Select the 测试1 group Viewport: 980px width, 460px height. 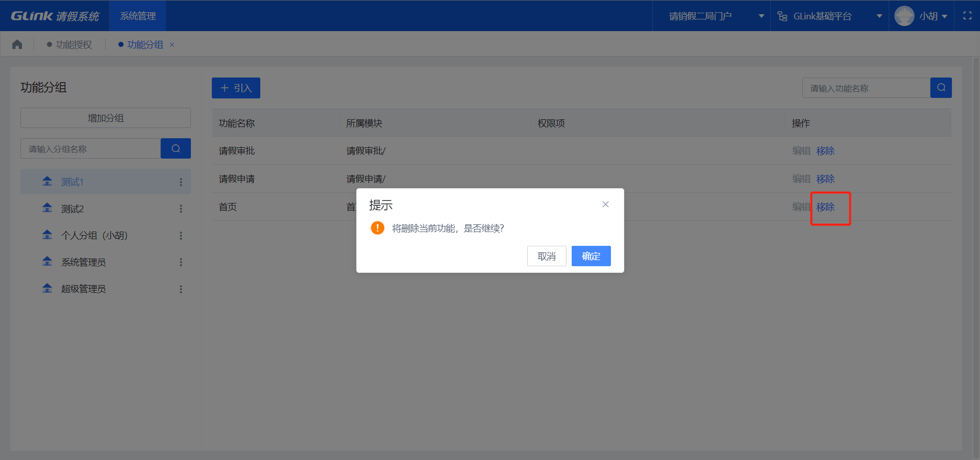pos(106,182)
